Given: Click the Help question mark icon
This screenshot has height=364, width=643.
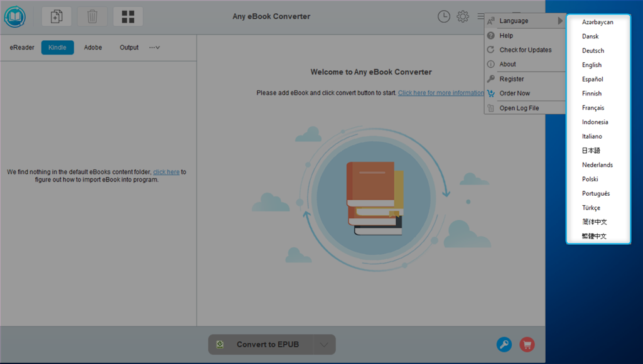Looking at the screenshot, I should [x=490, y=36].
